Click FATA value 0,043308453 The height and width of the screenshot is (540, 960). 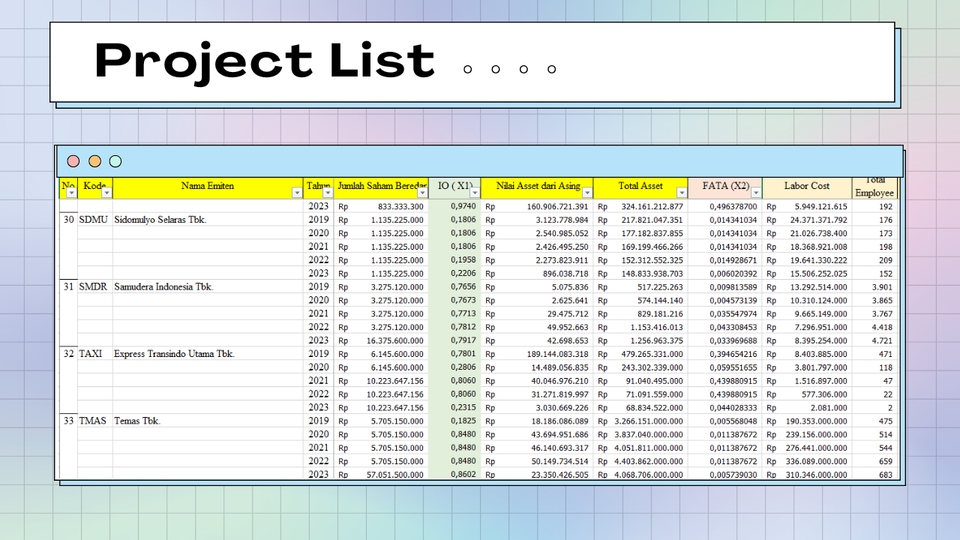pos(733,328)
